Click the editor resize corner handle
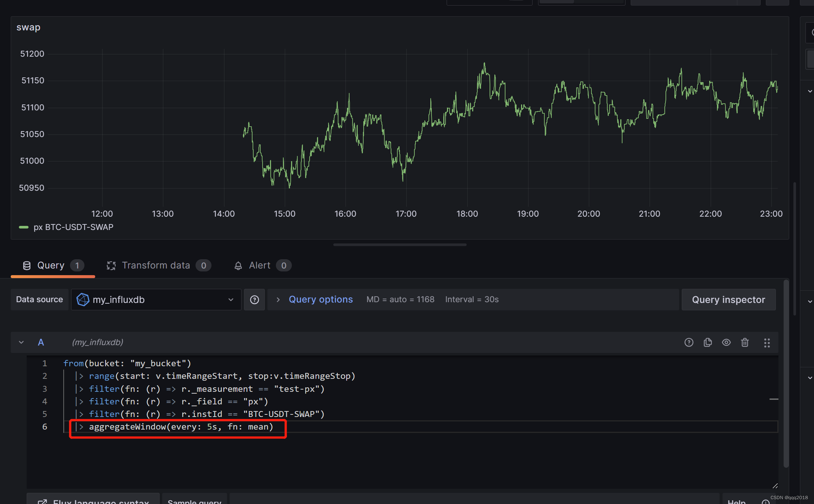 (775, 485)
